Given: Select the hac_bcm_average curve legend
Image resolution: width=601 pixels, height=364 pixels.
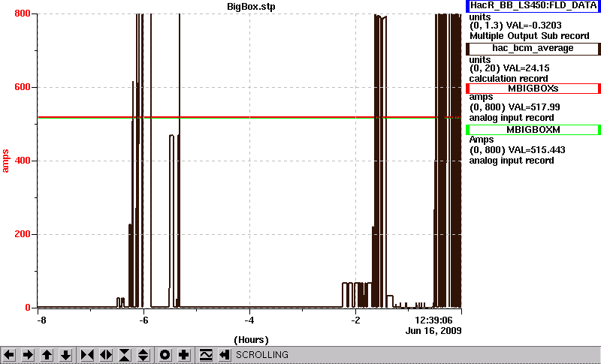Looking at the screenshot, I should coord(533,49).
